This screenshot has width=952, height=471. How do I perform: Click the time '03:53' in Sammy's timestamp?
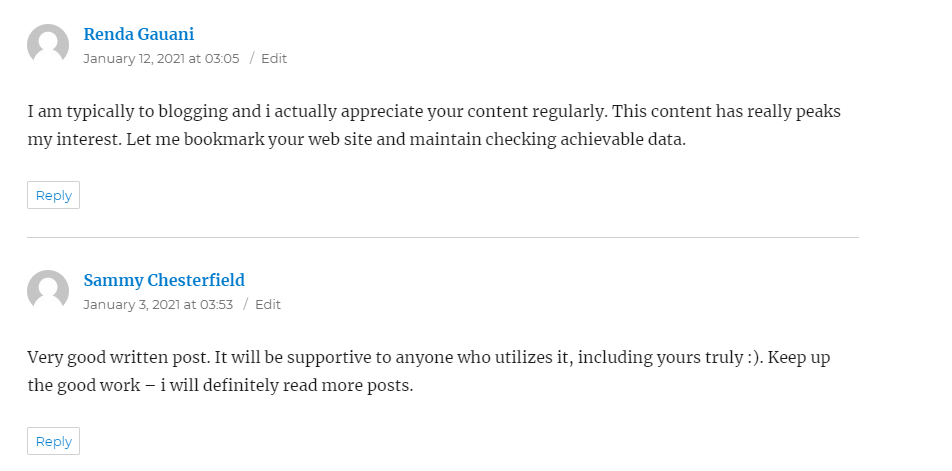point(216,305)
